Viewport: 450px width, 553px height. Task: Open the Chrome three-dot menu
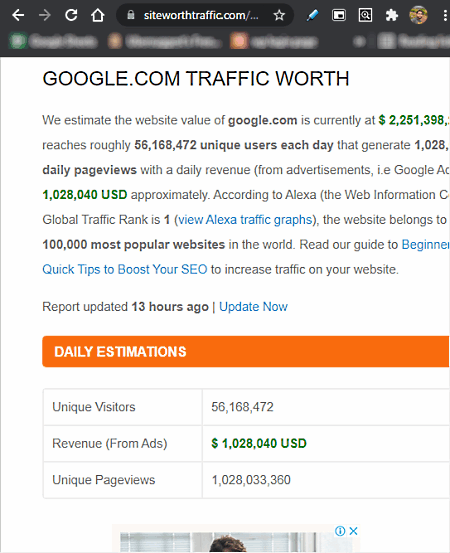point(445,15)
